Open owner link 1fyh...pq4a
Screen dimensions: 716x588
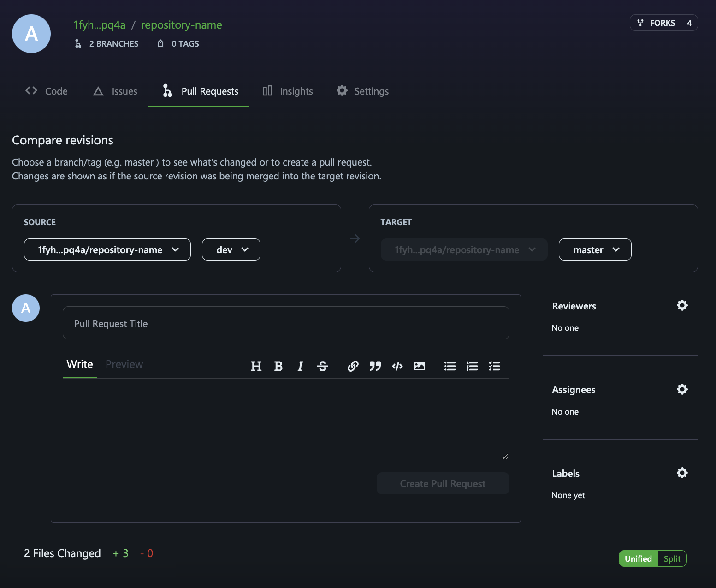[100, 25]
